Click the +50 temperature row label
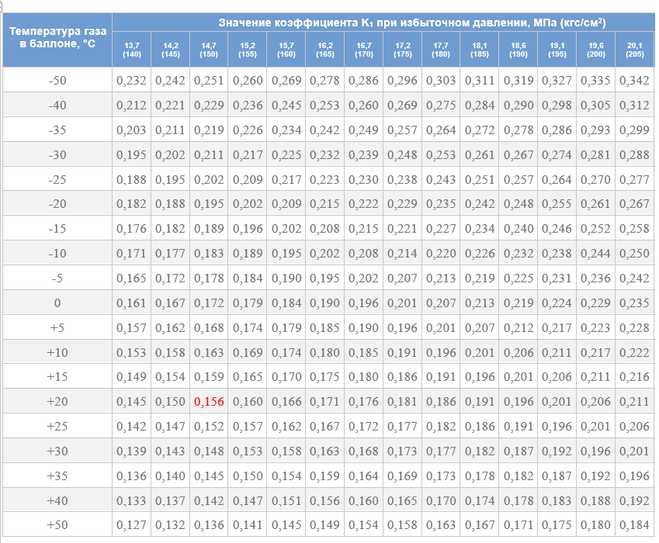The image size is (659, 543). 57,524
